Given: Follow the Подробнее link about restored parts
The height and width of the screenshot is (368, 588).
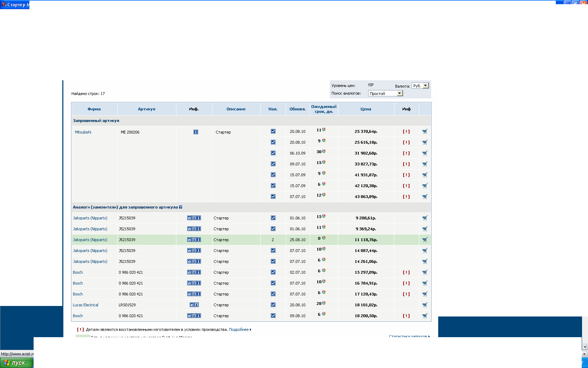Looking at the screenshot, I should (x=239, y=329).
